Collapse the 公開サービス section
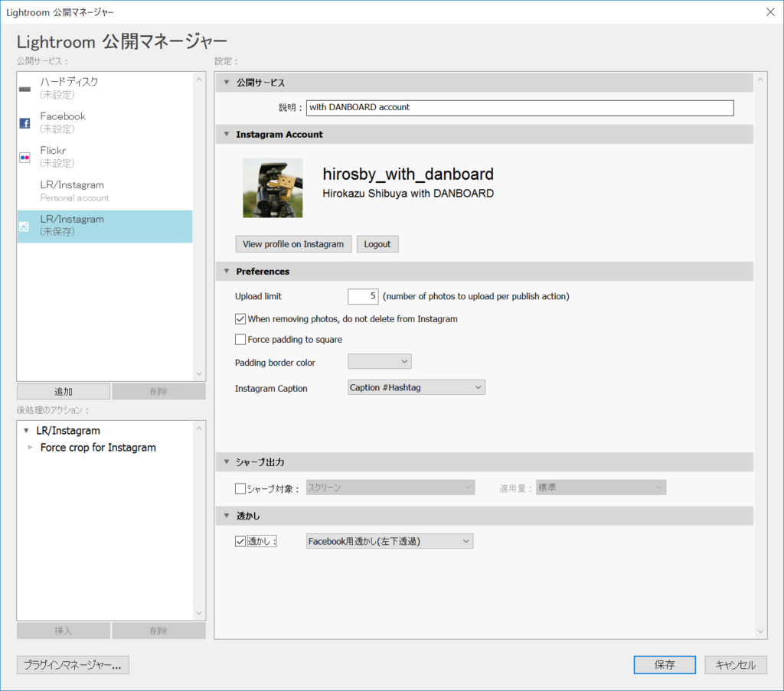 227,83
